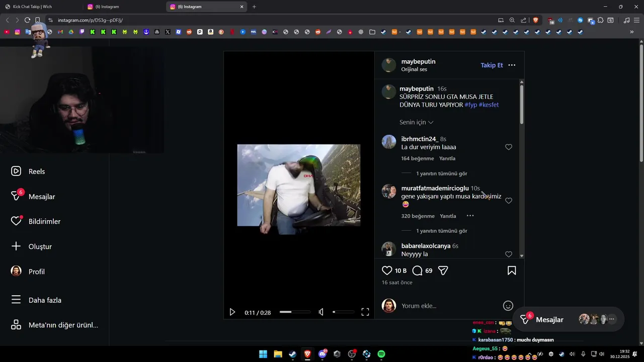
Task: Save the post with bookmark icon
Action: tap(512, 270)
